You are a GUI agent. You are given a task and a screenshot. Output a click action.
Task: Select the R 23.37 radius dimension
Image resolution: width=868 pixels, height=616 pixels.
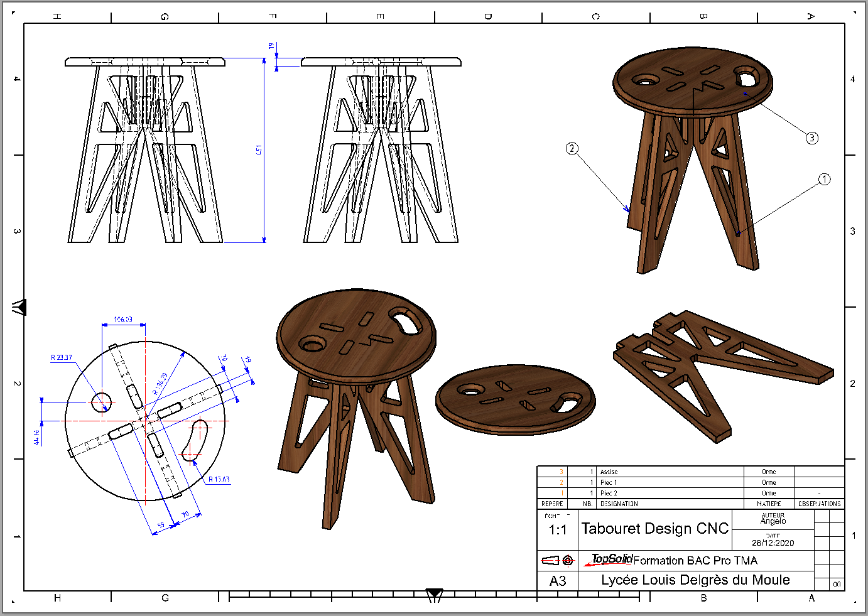pos(62,357)
